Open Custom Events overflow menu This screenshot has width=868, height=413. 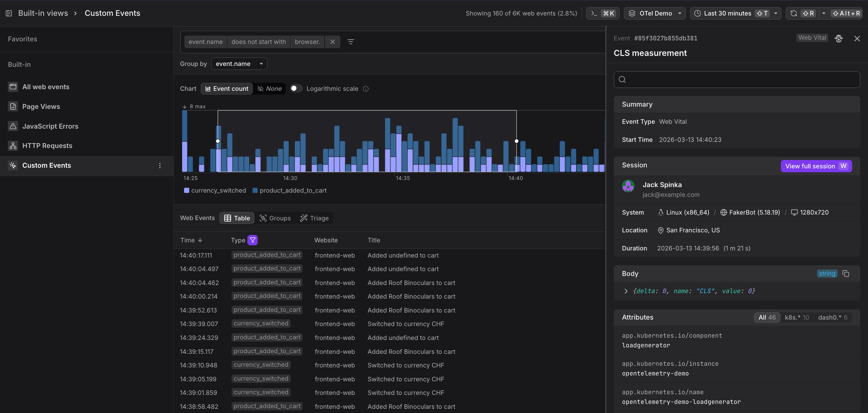[160, 165]
